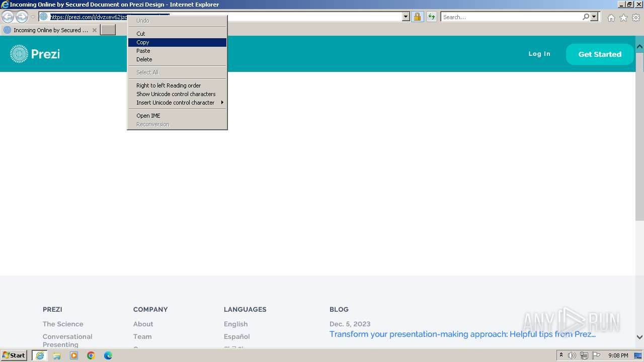Click the page scrollbar down arrow

(x=639, y=337)
